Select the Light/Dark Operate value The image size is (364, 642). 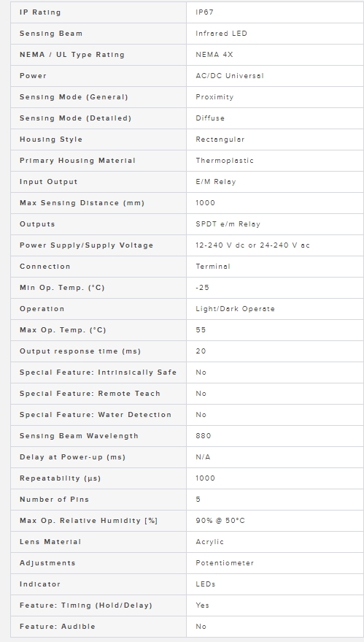235,309
